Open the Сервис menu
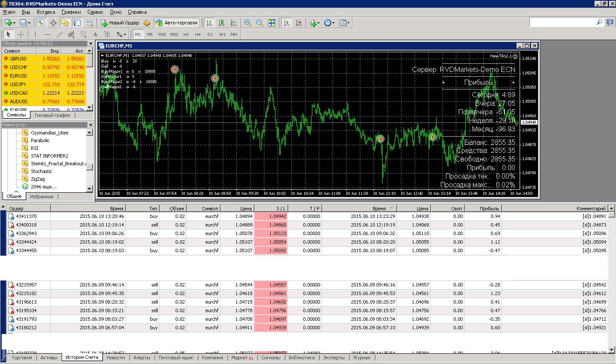This screenshot has height=364, width=616. tap(95, 12)
